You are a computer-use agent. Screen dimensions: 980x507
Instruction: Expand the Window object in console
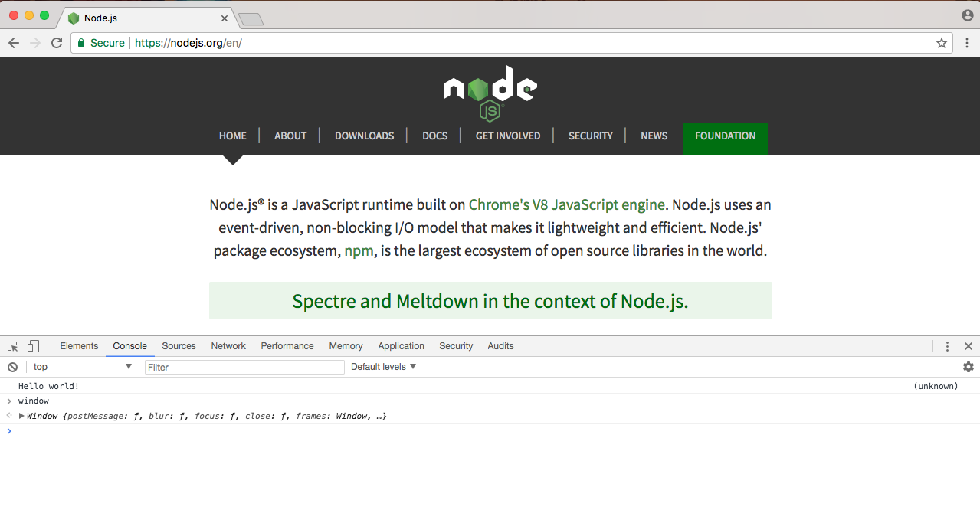[x=21, y=416]
